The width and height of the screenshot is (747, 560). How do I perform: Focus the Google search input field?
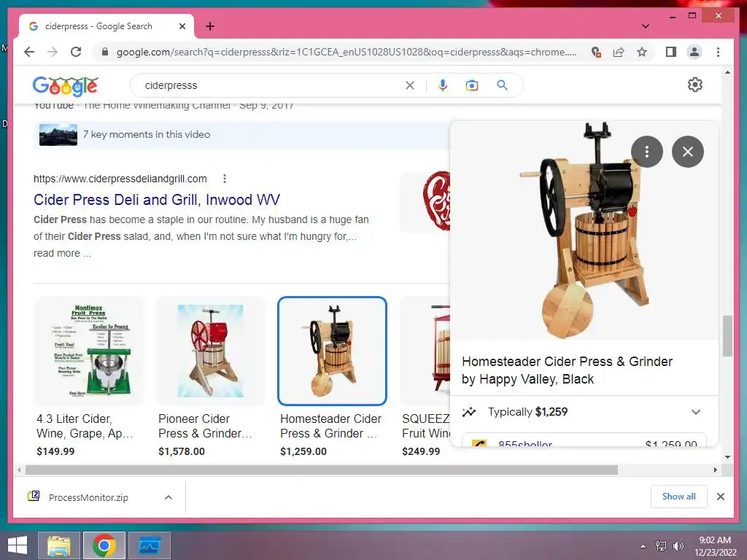(271, 85)
